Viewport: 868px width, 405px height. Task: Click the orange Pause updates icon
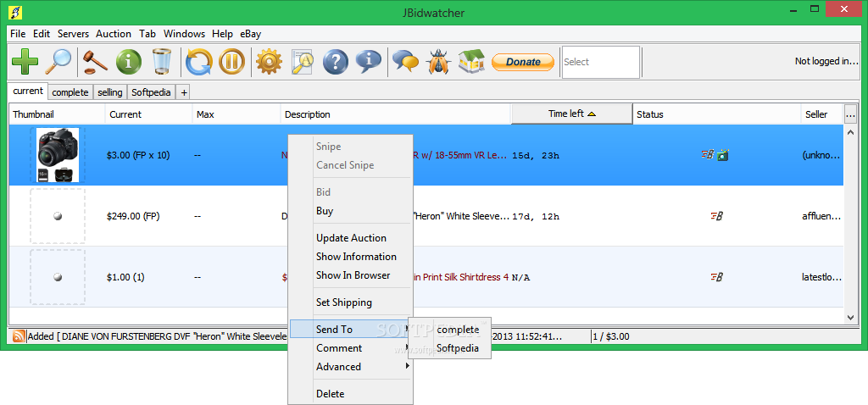tap(232, 61)
